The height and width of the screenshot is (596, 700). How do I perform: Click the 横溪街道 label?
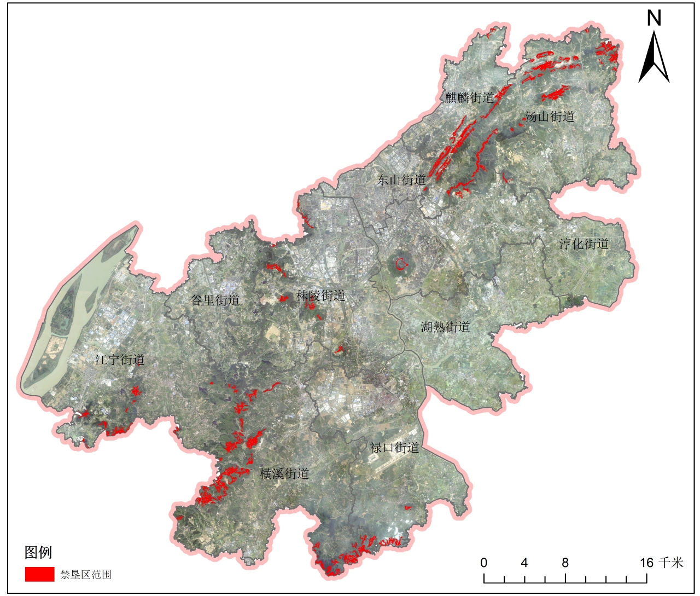pos(284,474)
